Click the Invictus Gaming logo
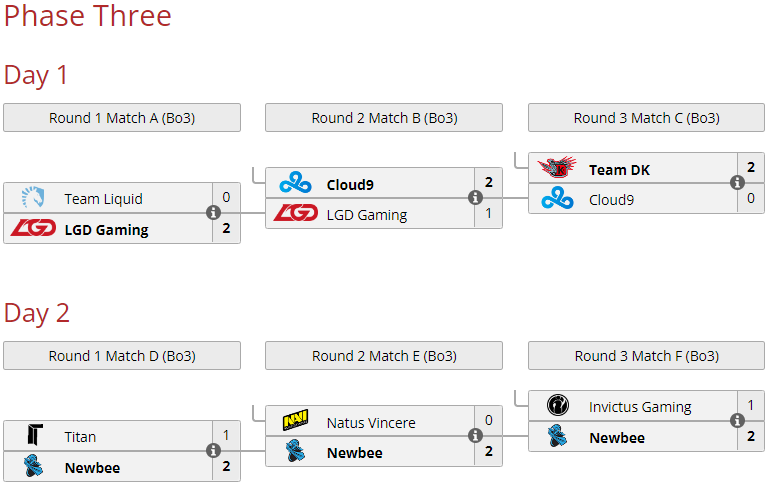The width and height of the screenshot is (769, 490). (558, 405)
